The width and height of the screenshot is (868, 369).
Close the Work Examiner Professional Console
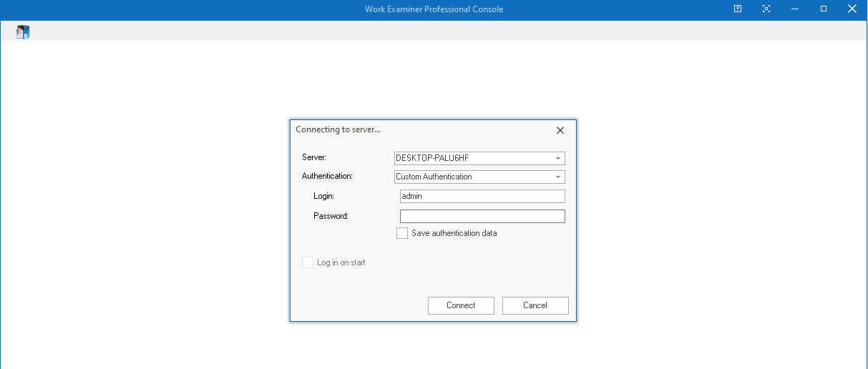(852, 9)
